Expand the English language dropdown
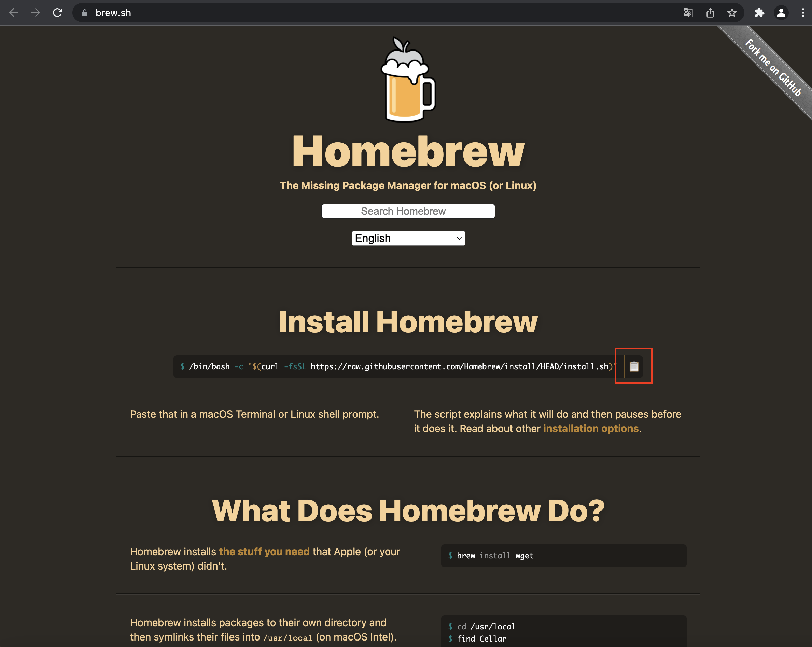 click(408, 238)
